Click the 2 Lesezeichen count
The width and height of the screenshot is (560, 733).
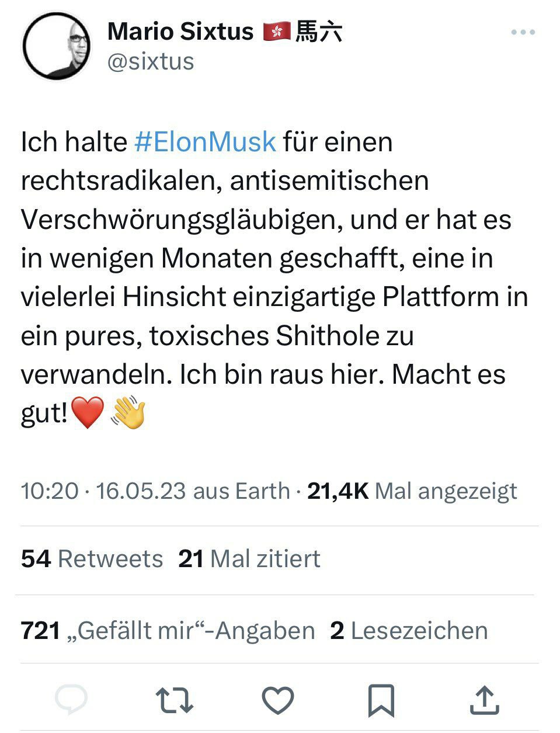(x=409, y=631)
